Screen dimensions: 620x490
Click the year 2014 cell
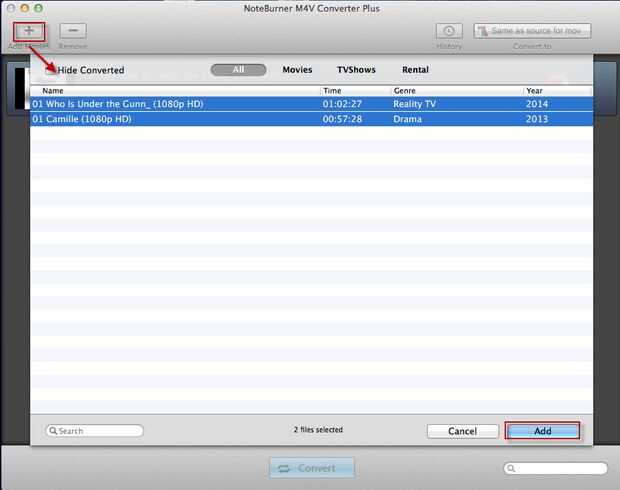(537, 104)
